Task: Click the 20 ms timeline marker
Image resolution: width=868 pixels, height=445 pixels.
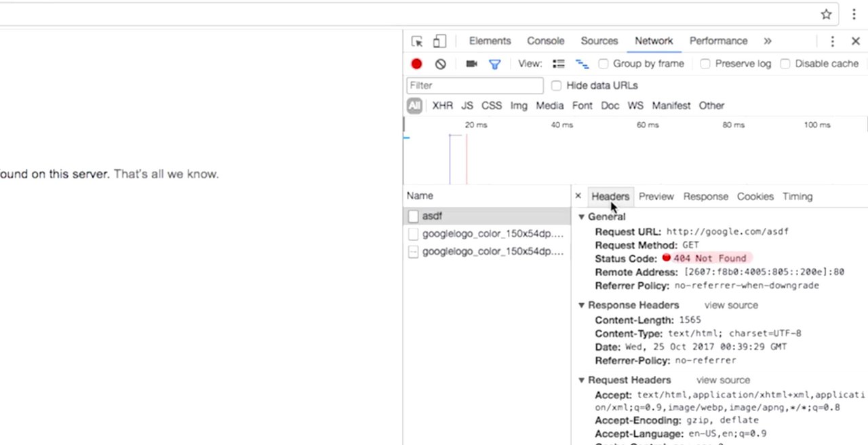Action: pyautogui.click(x=476, y=125)
